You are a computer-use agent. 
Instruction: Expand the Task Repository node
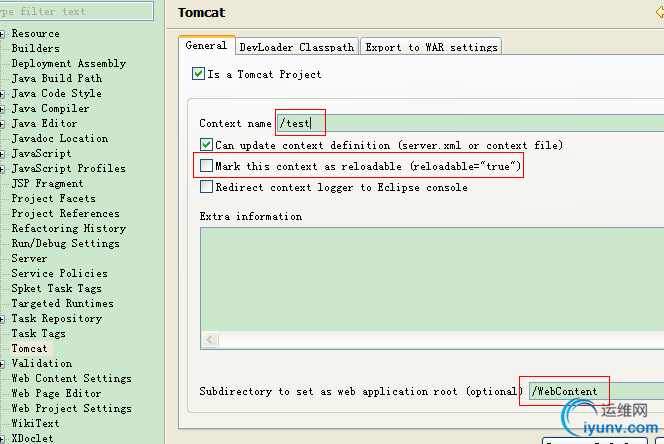[x=2, y=319]
